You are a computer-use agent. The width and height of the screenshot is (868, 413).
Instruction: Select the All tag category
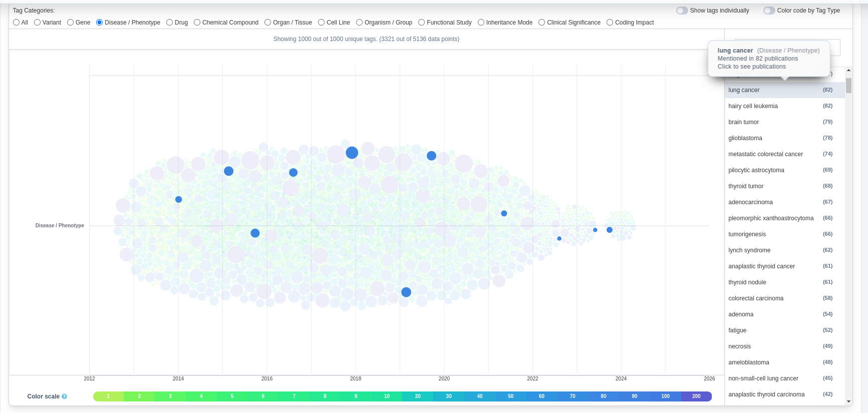[17, 23]
